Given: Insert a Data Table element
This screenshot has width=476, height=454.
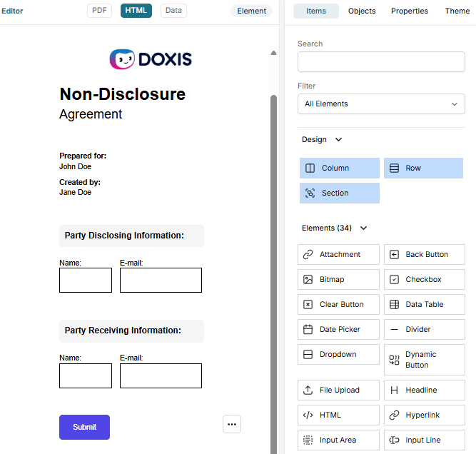Looking at the screenshot, I should point(425,304).
